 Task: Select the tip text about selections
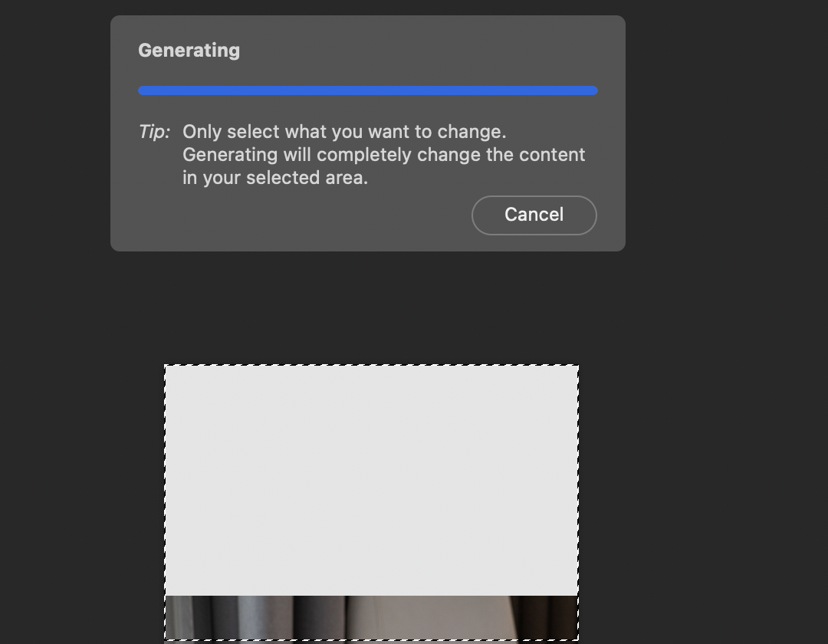(383, 154)
